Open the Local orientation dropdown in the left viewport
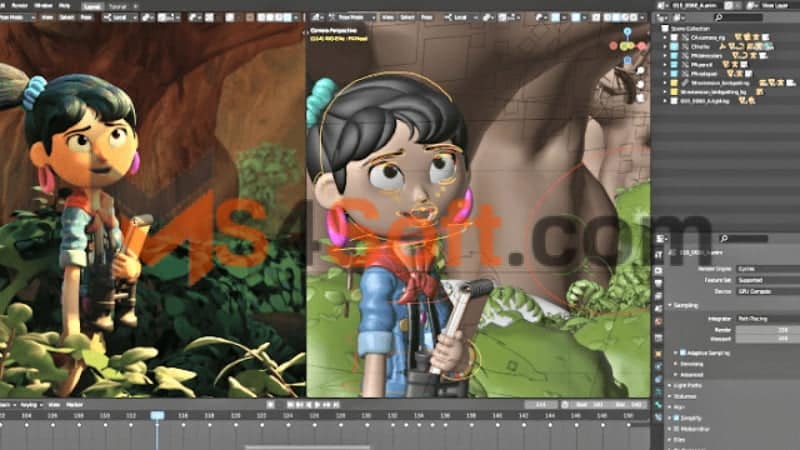The image size is (800, 450). 119,17
